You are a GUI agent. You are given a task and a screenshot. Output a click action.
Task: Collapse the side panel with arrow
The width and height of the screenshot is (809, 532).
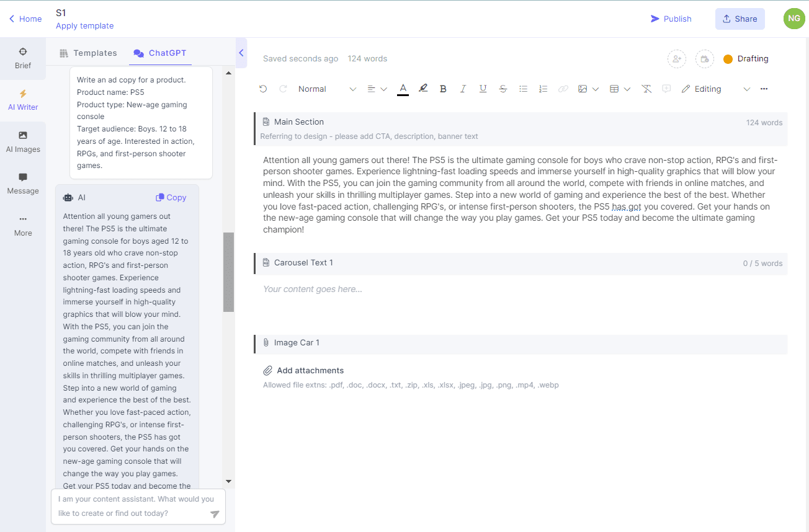(x=241, y=53)
